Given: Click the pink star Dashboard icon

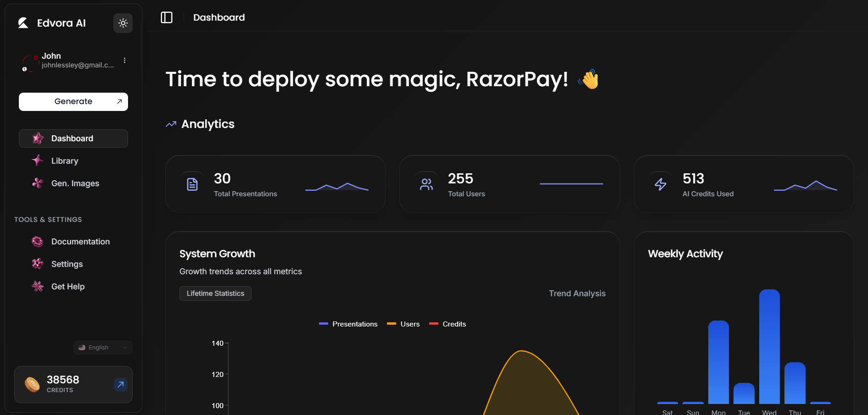Looking at the screenshot, I should point(38,138).
